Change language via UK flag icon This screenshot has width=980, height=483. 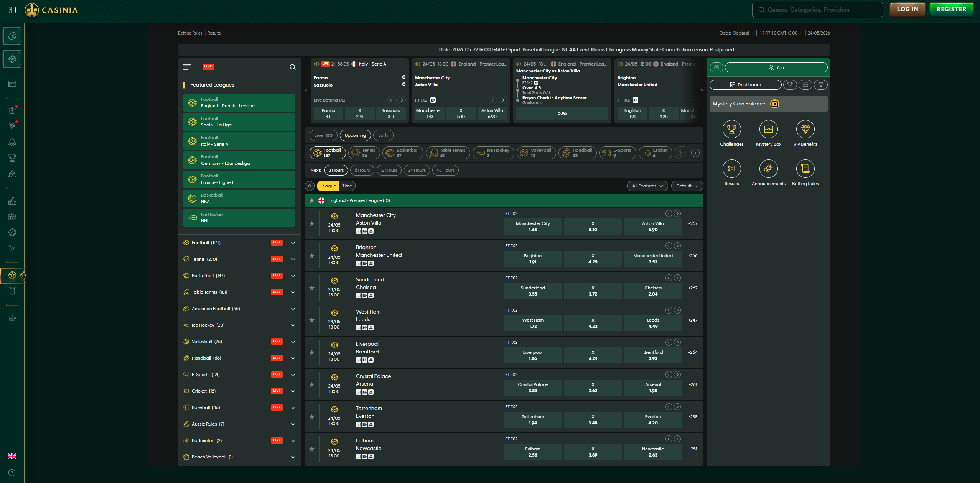pyautogui.click(x=12, y=456)
